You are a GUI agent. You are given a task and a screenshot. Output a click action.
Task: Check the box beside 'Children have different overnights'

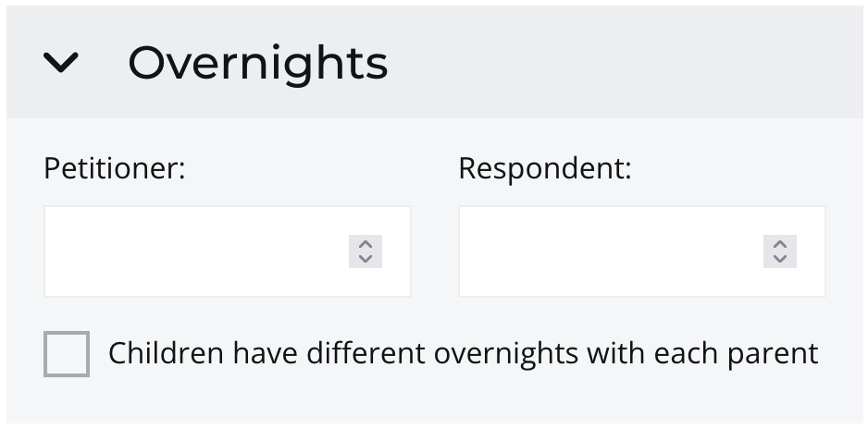[67, 354]
